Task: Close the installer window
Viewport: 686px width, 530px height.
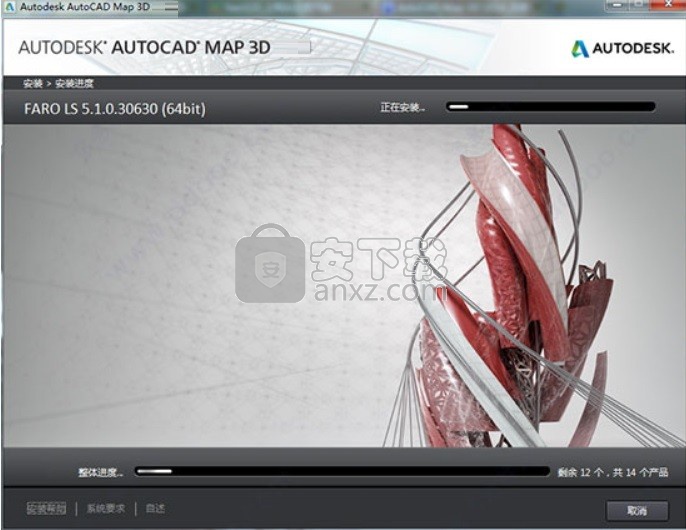Action: [x=668, y=5]
